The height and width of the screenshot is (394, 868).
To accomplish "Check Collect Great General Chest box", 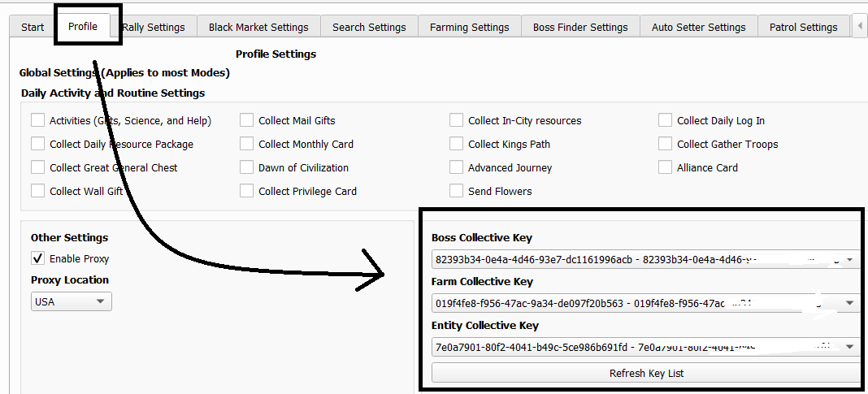I will (x=37, y=167).
